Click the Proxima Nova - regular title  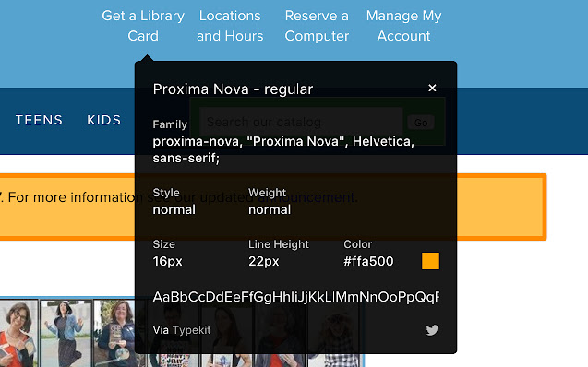click(233, 89)
